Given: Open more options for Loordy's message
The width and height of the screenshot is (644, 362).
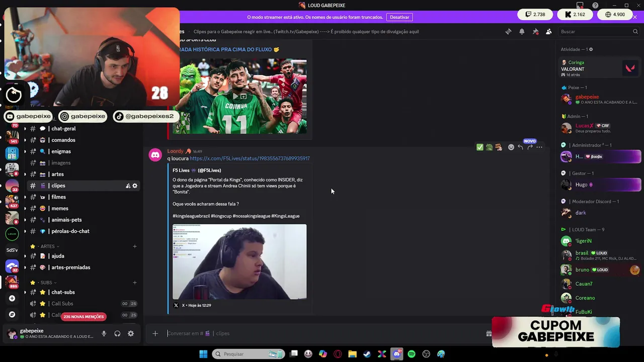Looking at the screenshot, I should point(539,147).
